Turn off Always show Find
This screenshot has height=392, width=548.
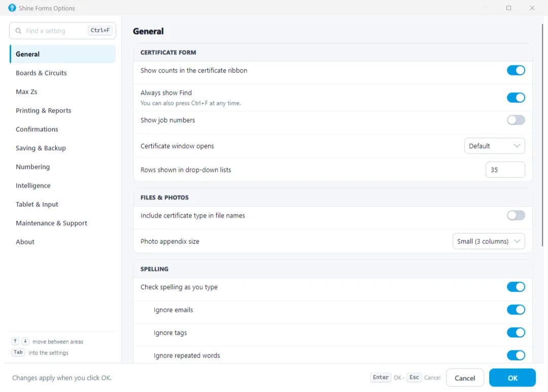pos(516,97)
